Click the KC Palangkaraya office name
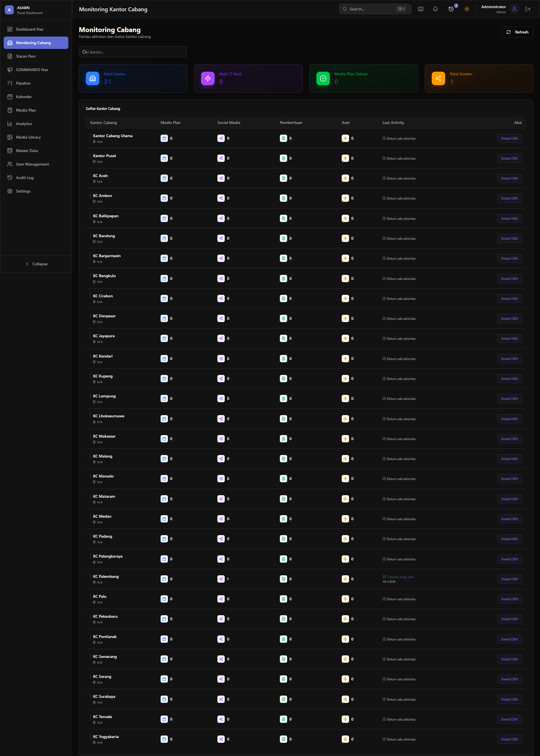The width and height of the screenshot is (540, 756). coord(108,556)
